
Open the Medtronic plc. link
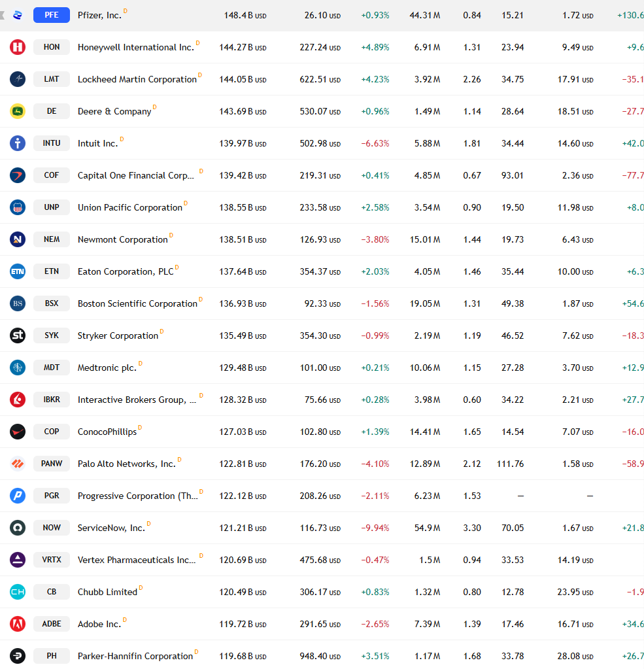[107, 368]
